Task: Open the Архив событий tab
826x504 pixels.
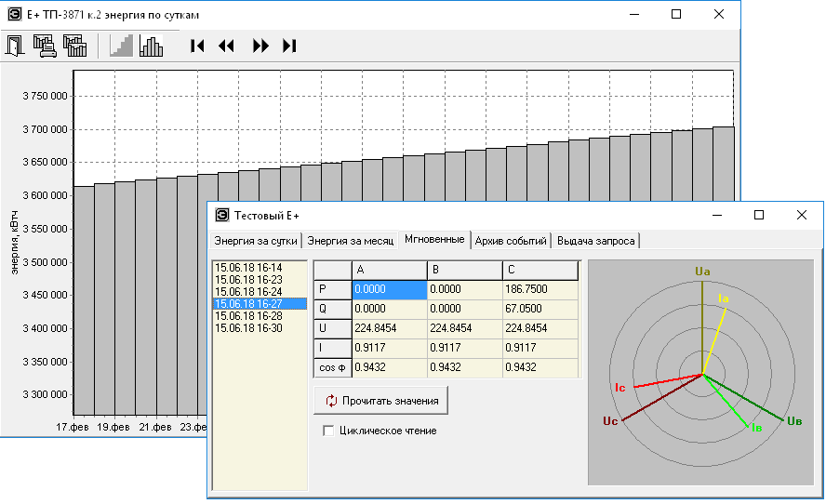Action: [511, 241]
